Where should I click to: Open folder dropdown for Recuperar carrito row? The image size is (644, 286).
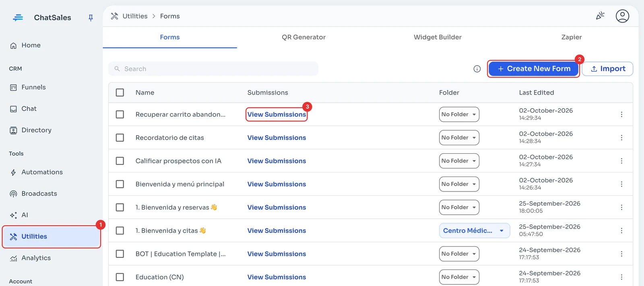coord(459,114)
